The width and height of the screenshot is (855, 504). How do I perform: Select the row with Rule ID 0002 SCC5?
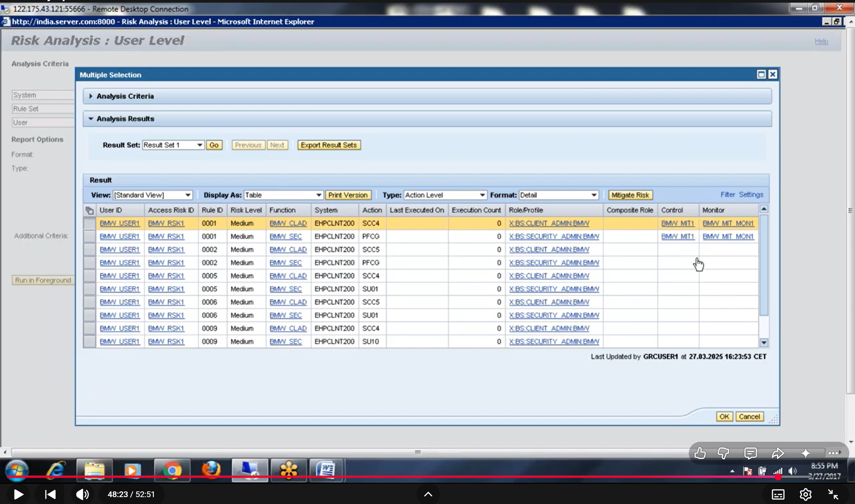click(x=89, y=250)
